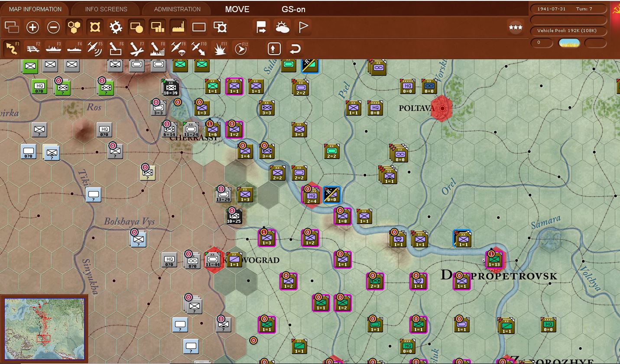
Task: Show weather using the sun-cloud icon
Action: [282, 27]
